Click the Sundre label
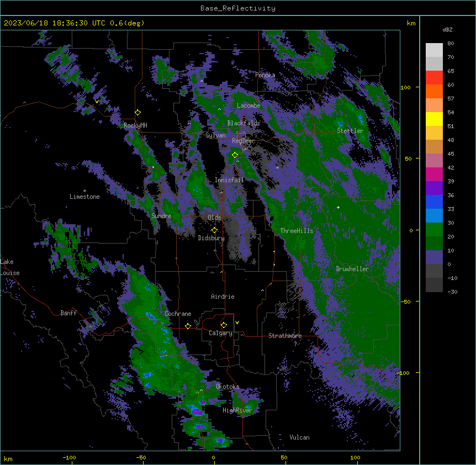 161,216
